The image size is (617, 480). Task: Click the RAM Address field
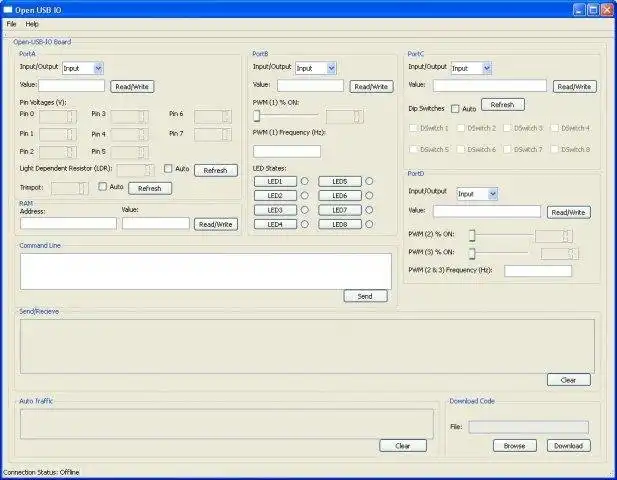[68, 223]
